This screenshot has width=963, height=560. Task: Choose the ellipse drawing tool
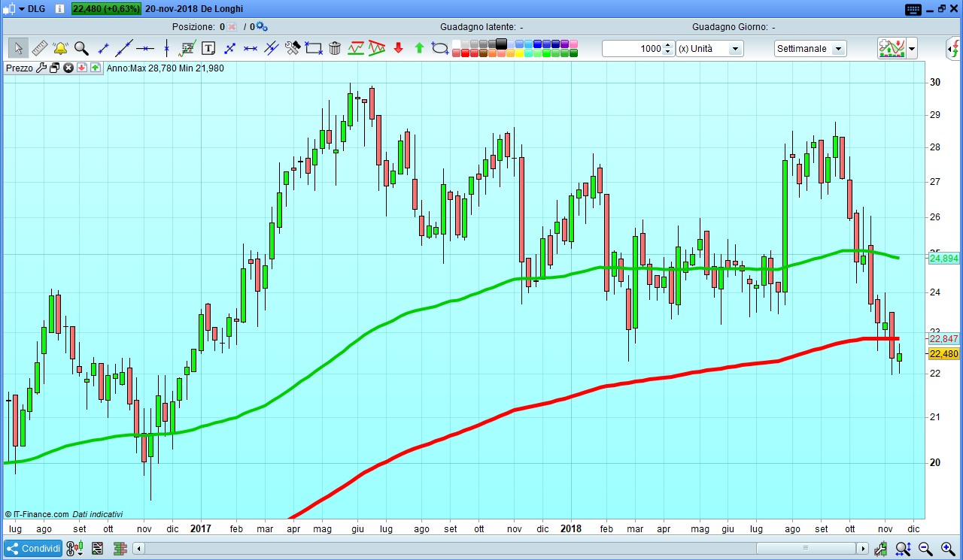click(440, 49)
